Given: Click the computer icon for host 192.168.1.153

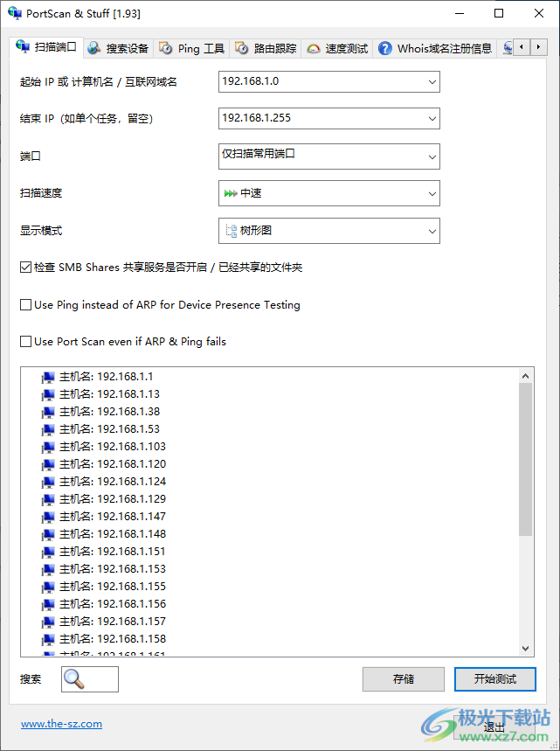Looking at the screenshot, I should [48, 569].
